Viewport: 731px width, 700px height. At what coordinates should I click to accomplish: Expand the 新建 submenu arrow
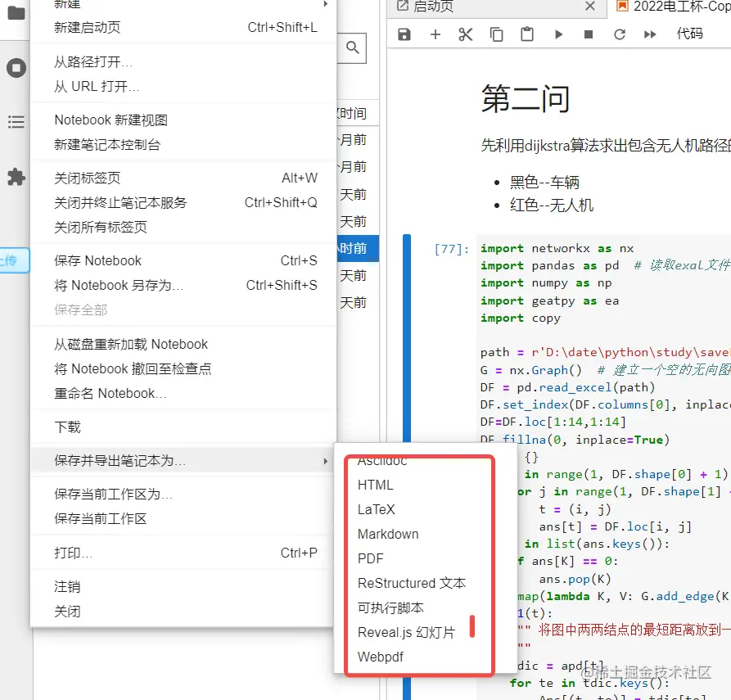[324, 4]
